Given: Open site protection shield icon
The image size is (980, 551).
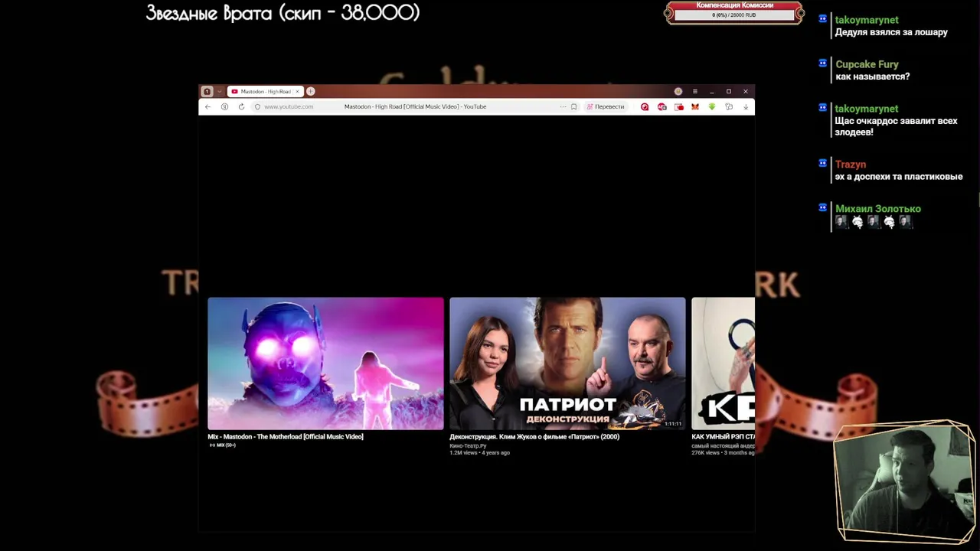Looking at the screenshot, I should click(257, 106).
